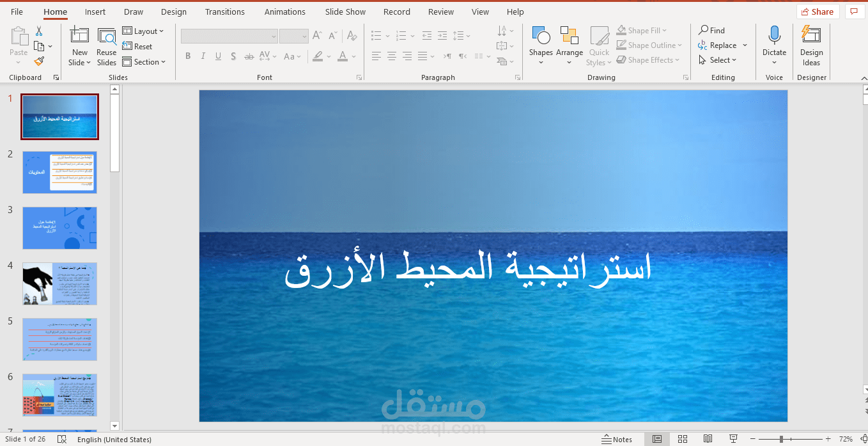
Task: Switch to the Slide Show tab
Action: (x=345, y=12)
